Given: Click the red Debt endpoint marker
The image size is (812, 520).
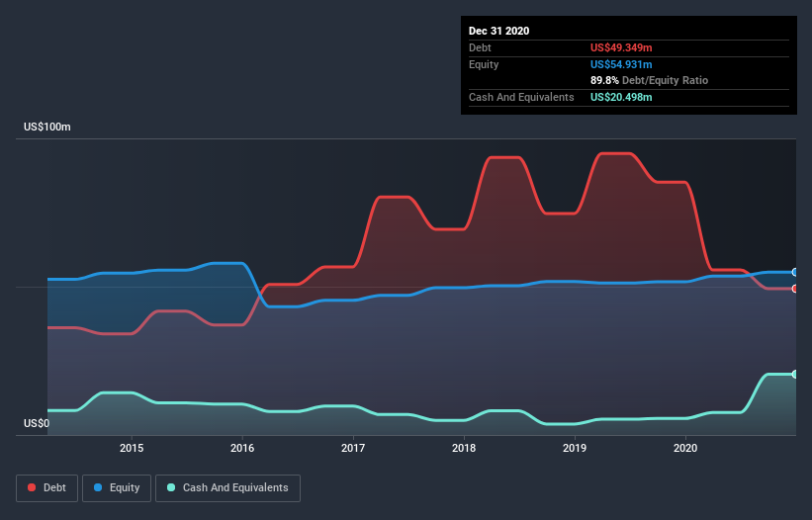Looking at the screenshot, I should (x=795, y=289).
